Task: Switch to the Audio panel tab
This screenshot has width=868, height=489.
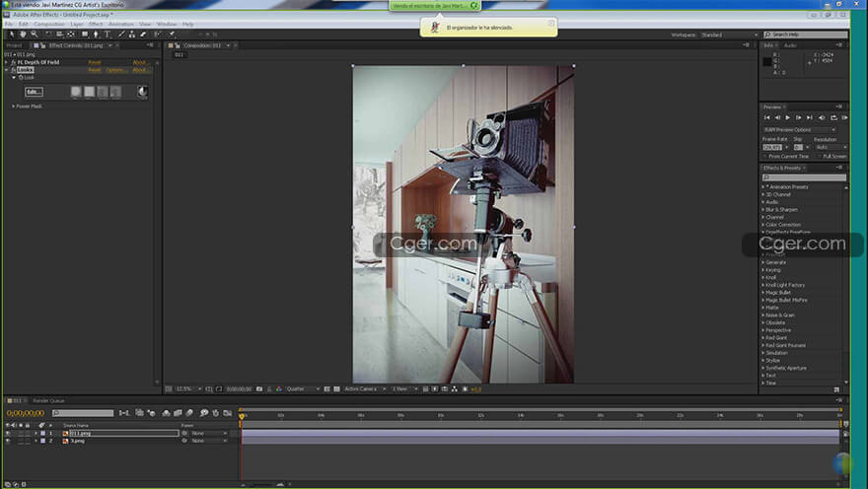Action: pyautogui.click(x=790, y=45)
